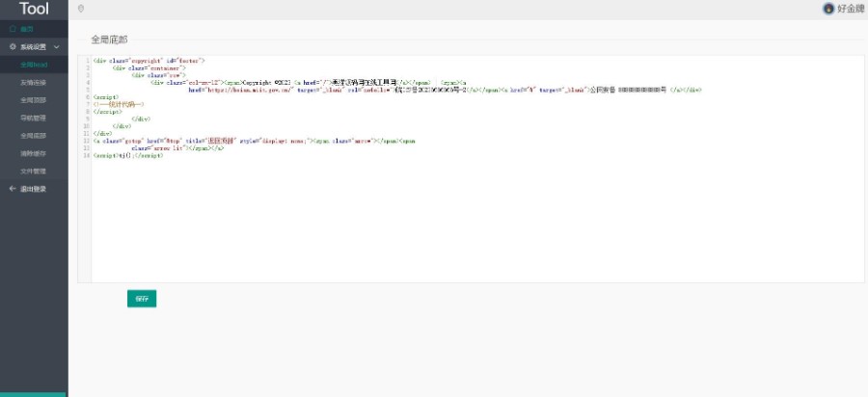Viewport: 868px width, 397px height.
Task: Click the beian.miit.gov.cn href code line
Action: 445,90
